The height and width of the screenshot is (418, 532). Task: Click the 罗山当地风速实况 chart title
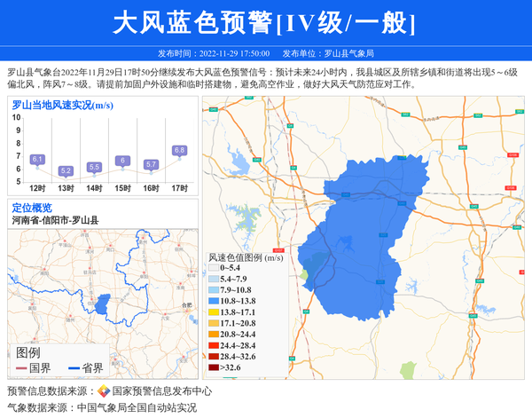[62, 106]
